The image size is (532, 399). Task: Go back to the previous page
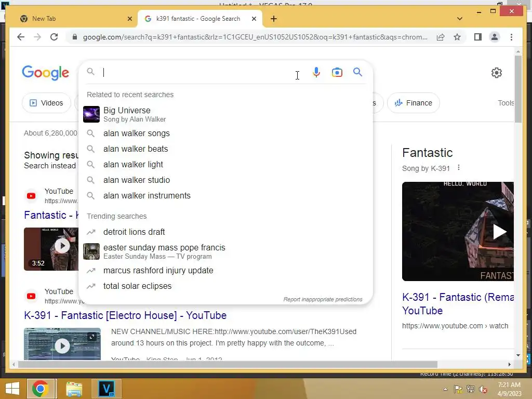click(21, 37)
